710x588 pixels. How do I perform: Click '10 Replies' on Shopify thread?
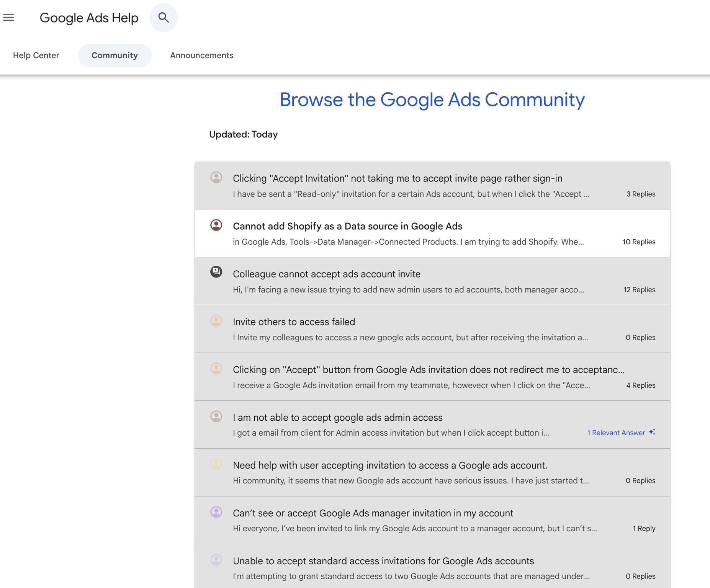(639, 242)
